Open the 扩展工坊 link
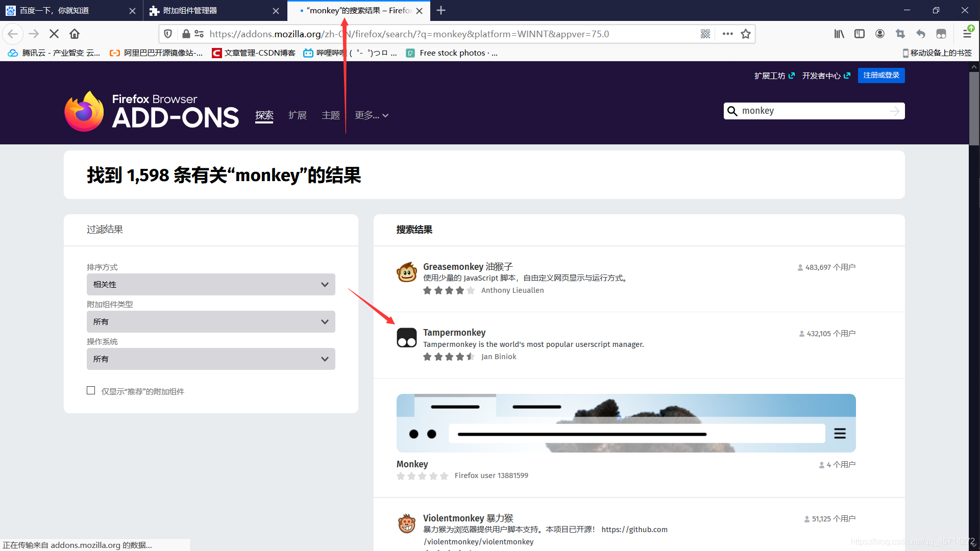 tap(774, 76)
